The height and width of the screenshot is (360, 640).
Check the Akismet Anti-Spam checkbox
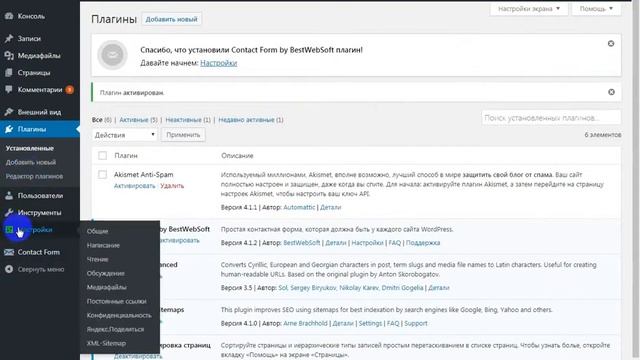click(x=102, y=175)
